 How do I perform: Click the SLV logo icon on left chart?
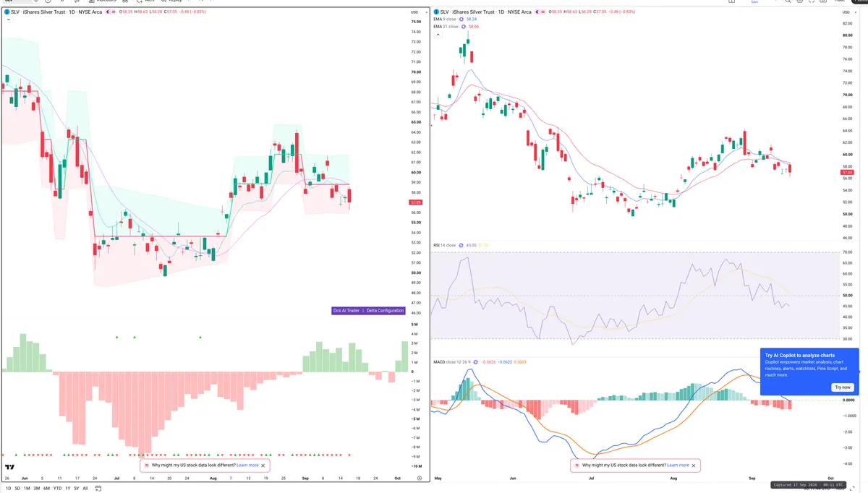click(7, 12)
